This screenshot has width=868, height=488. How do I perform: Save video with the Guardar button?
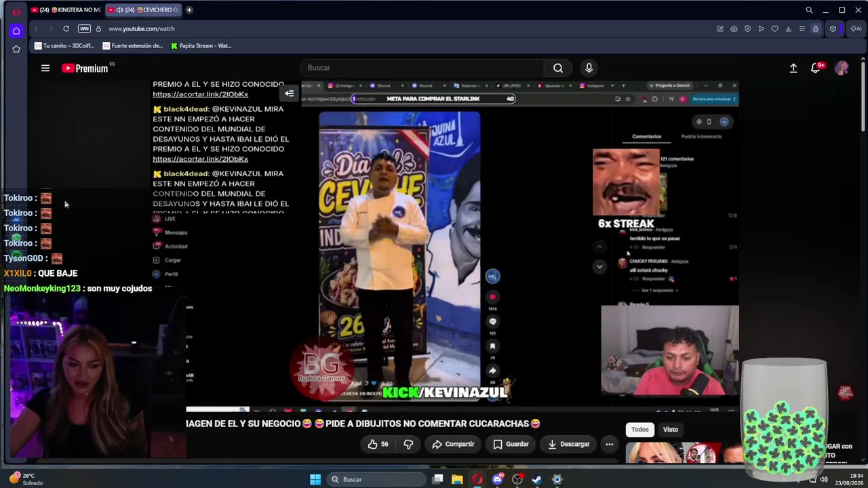click(x=511, y=444)
